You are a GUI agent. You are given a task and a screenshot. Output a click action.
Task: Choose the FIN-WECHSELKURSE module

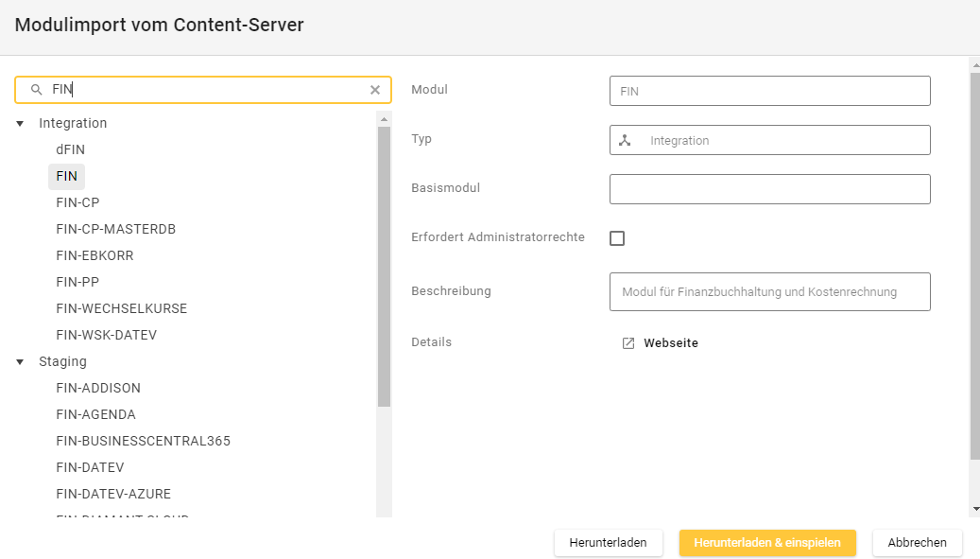122,308
